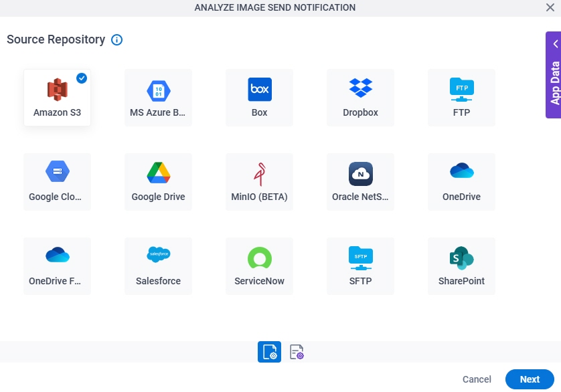This screenshot has width=561, height=392.
Task: Select Google Drive repository
Action: pyautogui.click(x=158, y=182)
